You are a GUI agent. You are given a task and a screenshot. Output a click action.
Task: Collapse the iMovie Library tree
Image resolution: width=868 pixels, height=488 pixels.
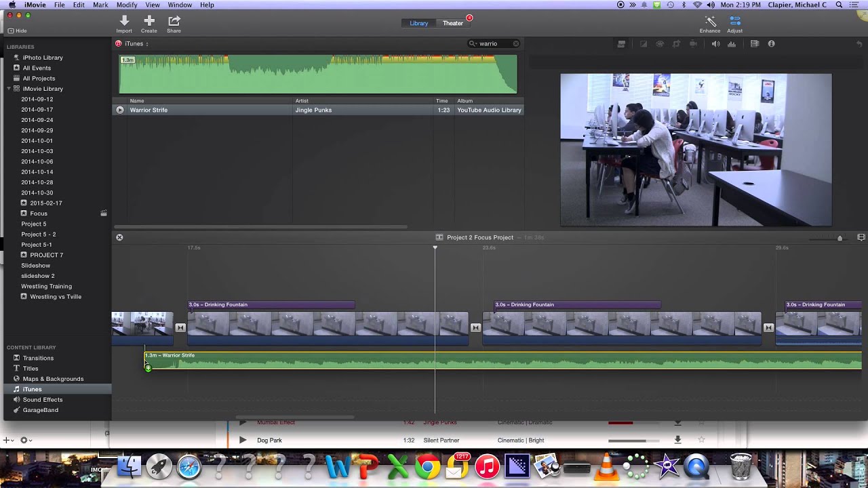click(x=9, y=89)
